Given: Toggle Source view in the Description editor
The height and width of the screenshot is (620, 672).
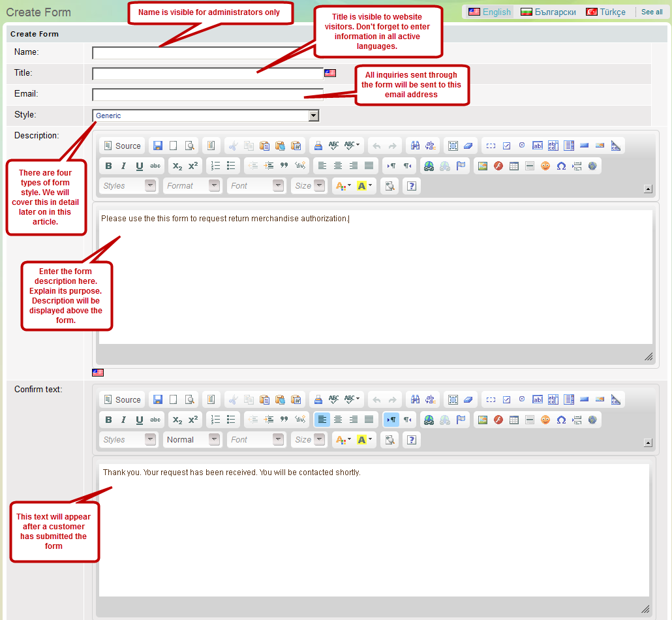Looking at the screenshot, I should [x=122, y=146].
